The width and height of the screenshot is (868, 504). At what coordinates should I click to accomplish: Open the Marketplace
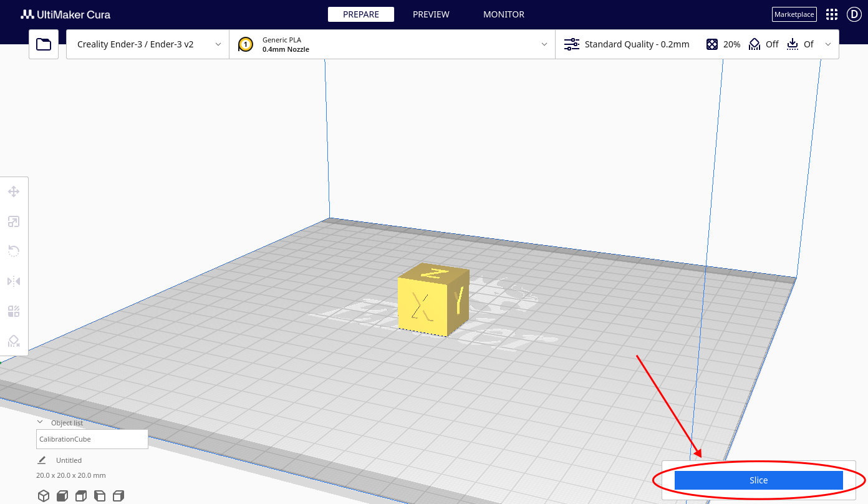(794, 14)
